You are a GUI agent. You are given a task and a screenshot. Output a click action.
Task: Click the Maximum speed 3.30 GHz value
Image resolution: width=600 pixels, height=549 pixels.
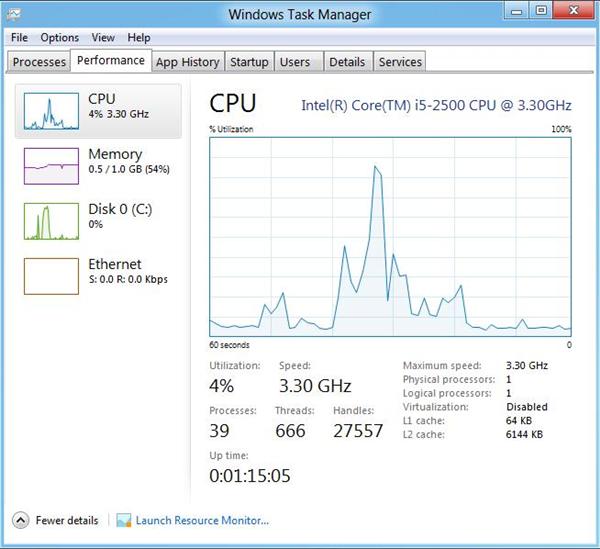(527, 366)
